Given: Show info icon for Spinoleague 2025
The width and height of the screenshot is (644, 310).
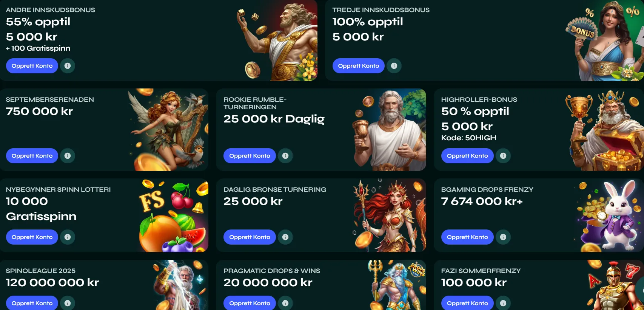Looking at the screenshot, I should (68, 303).
